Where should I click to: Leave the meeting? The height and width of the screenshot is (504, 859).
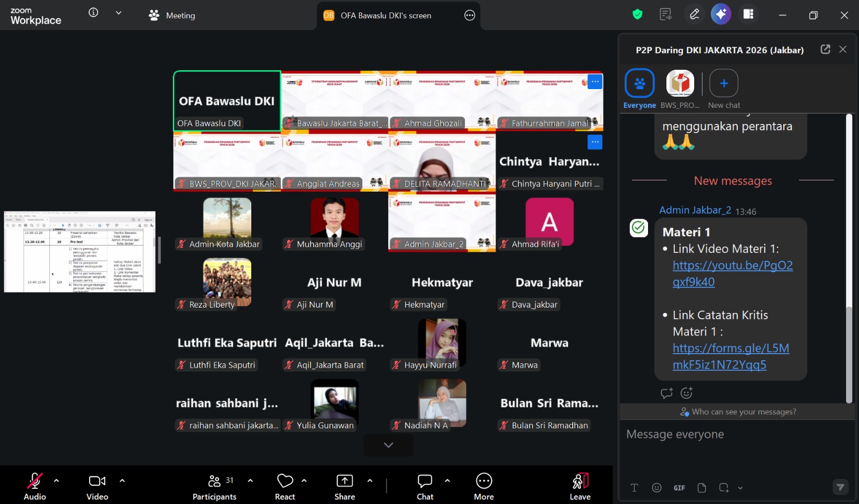coord(580,486)
